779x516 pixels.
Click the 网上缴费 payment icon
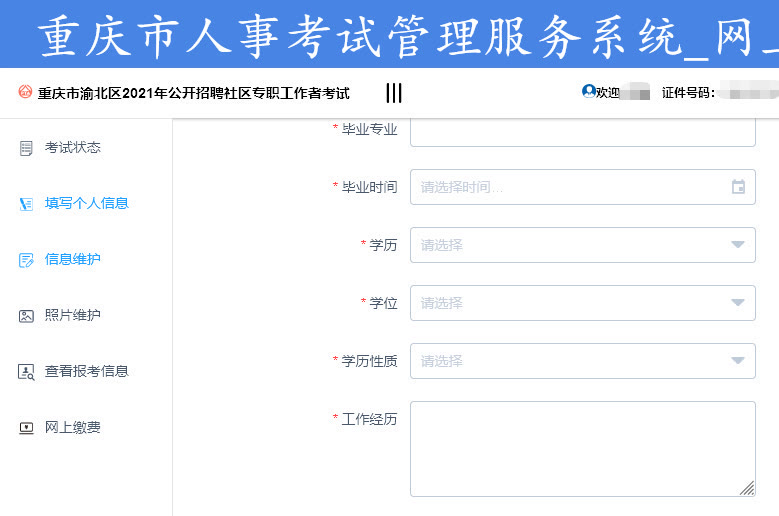[26, 428]
